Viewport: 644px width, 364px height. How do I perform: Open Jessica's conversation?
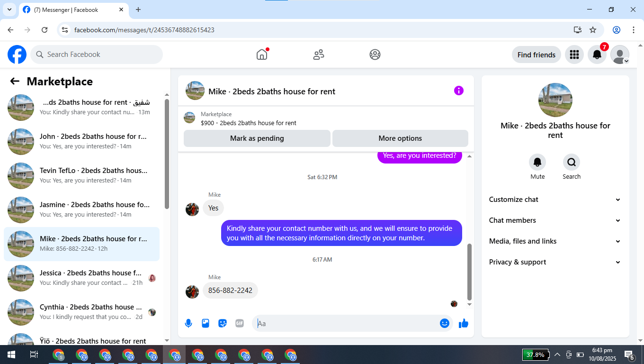81,278
